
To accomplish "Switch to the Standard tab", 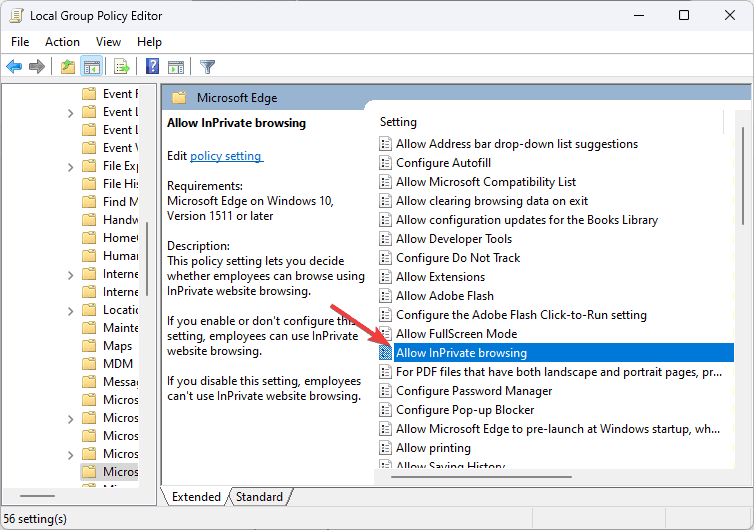I will tap(260, 497).
